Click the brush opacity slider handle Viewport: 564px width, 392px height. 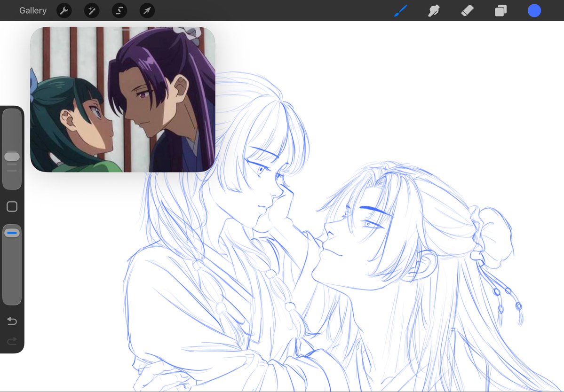point(12,233)
